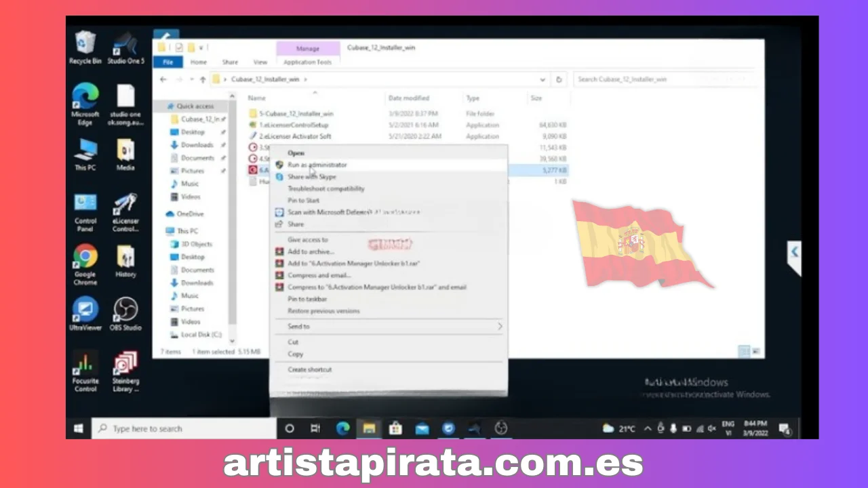The height and width of the screenshot is (488, 868).
Task: Show hidden tray icons chevron
Action: 648,428
